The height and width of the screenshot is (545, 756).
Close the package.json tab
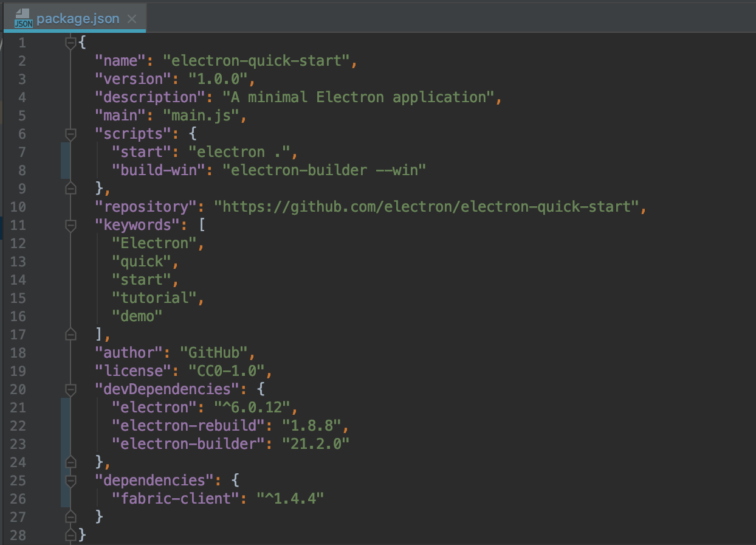(x=132, y=19)
